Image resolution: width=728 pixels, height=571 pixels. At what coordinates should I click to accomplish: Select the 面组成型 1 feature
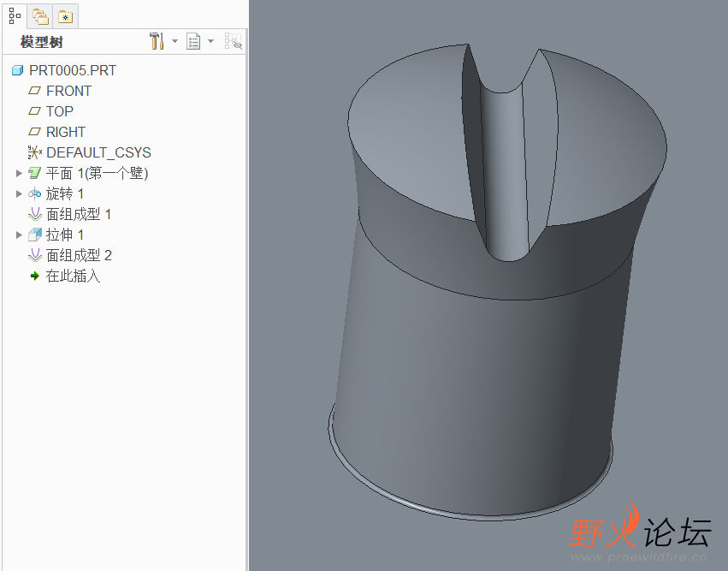(79, 214)
